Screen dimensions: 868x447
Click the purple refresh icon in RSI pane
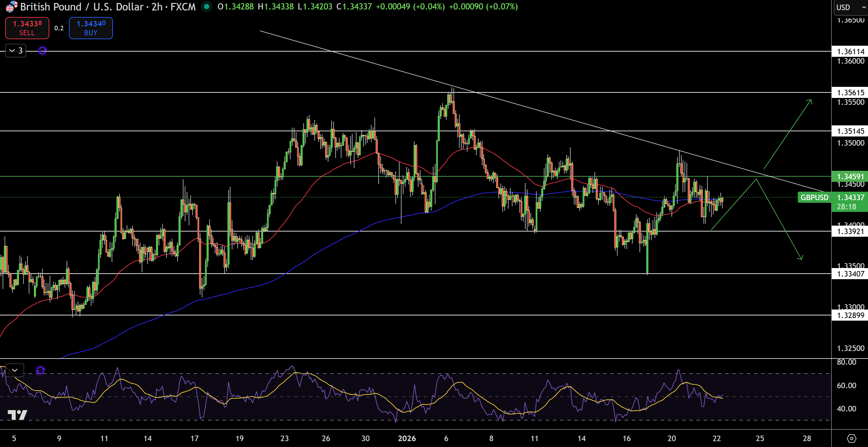pyautogui.click(x=40, y=371)
